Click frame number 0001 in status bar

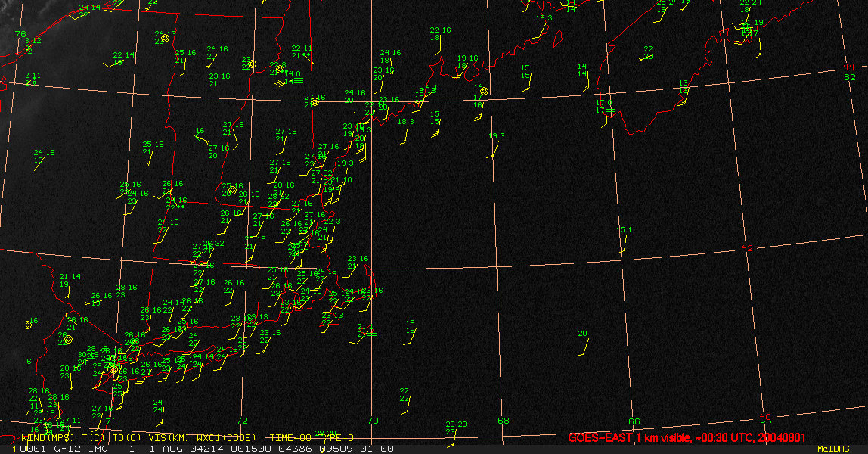(x=32, y=449)
